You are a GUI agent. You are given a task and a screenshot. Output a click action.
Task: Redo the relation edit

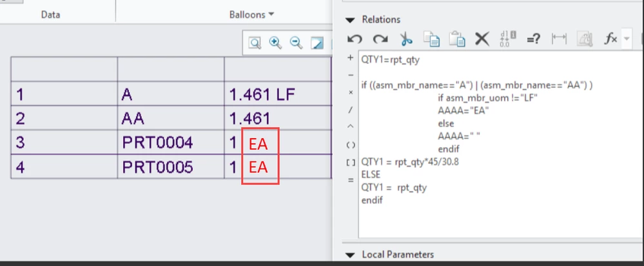(380, 39)
